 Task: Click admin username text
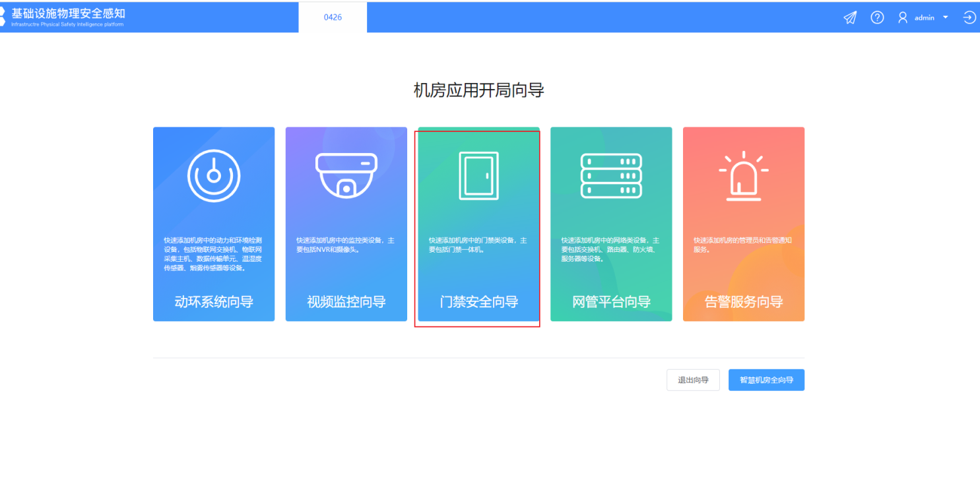point(924,18)
